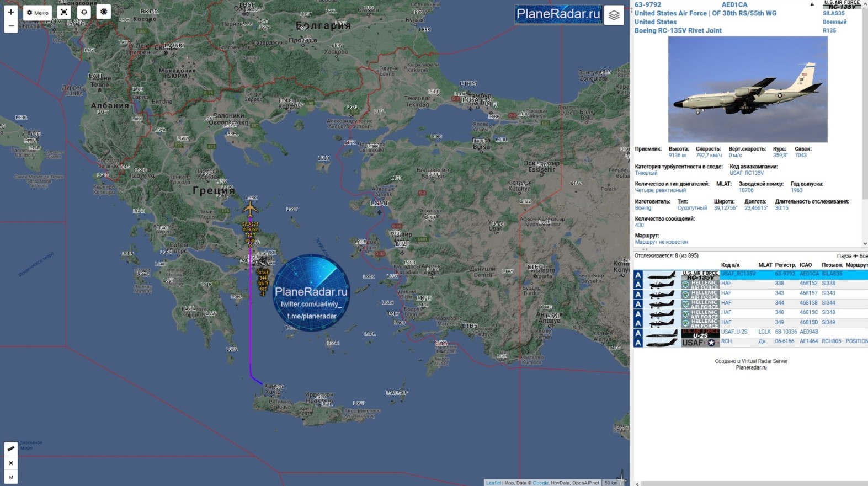Click the U-2 silhouette in the AE094B row
This screenshot has width=868, height=486.
[662, 333]
